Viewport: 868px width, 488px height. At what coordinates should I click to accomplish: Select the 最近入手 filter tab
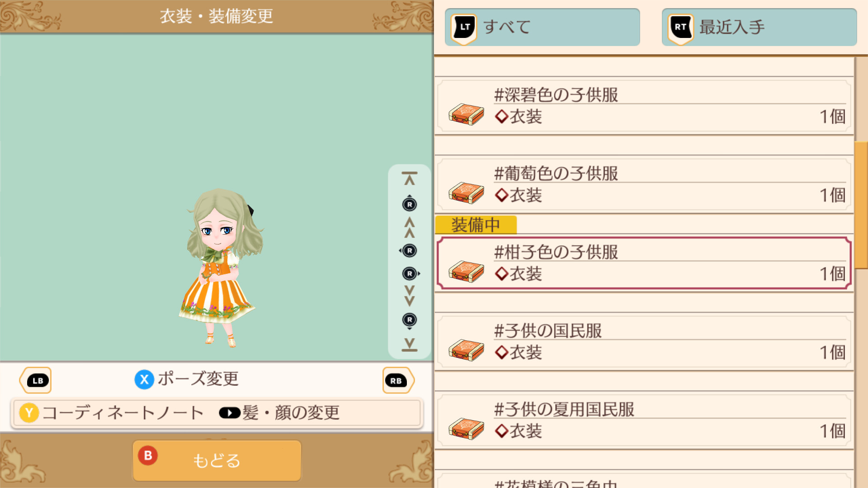pos(759,27)
